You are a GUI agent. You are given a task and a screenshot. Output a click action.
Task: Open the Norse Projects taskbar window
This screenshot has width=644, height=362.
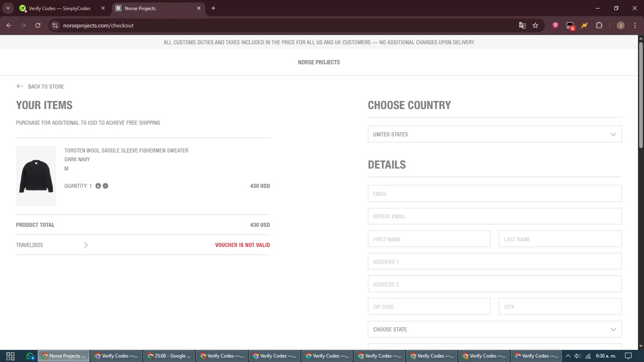[64, 356]
